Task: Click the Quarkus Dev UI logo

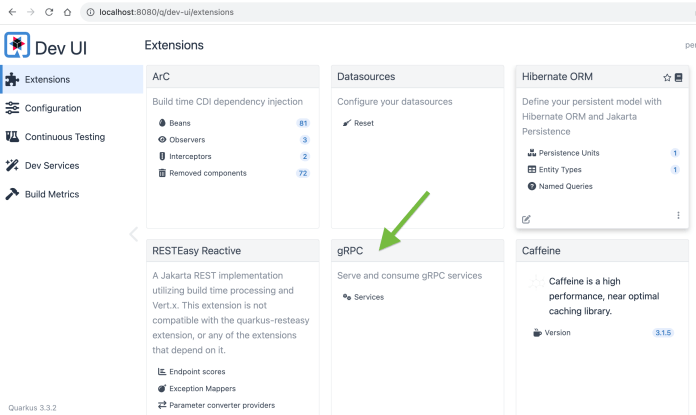Action: pos(17,46)
